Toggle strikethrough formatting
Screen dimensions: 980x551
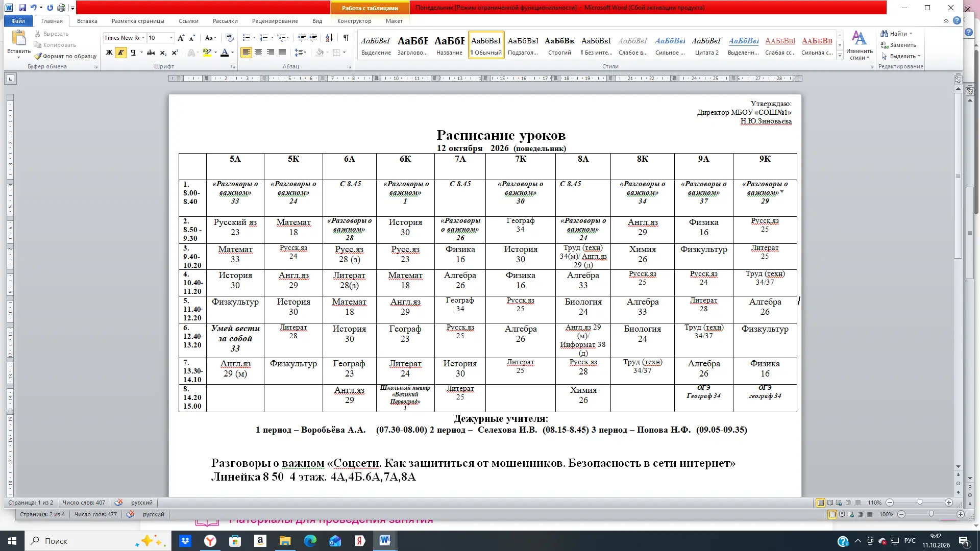pyautogui.click(x=151, y=53)
